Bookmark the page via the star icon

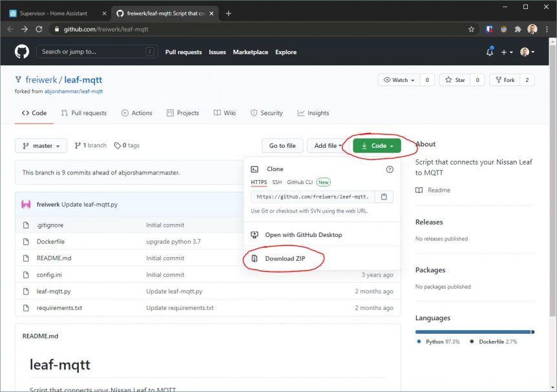471,28
